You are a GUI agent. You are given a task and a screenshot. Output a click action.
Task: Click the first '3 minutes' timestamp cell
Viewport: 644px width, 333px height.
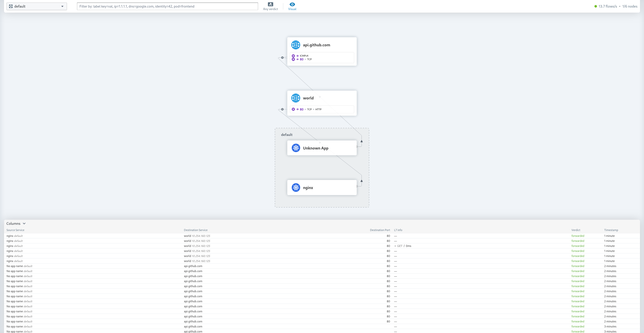tap(610, 326)
